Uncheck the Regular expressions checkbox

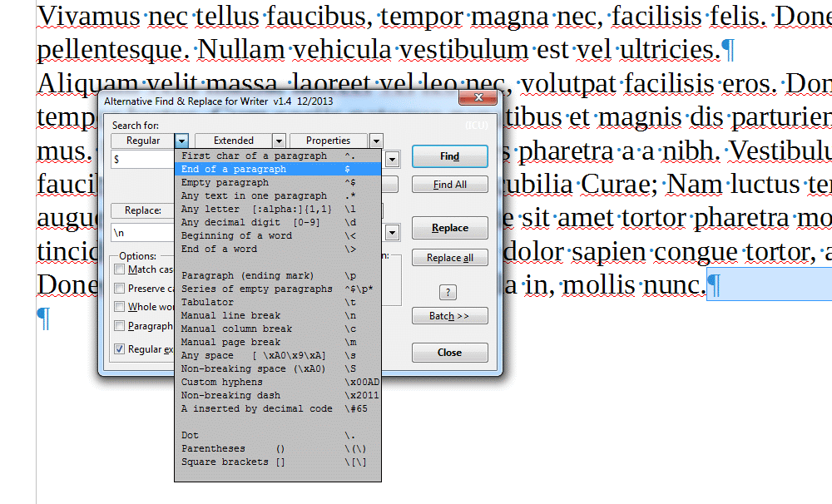coord(120,349)
